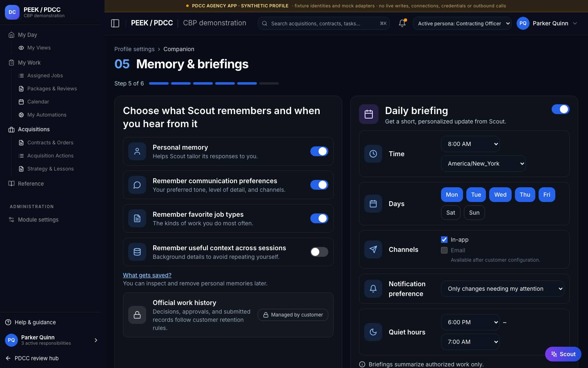The height and width of the screenshot is (368, 588).
Task: Click the Profile settings breadcrumb
Action: pyautogui.click(x=134, y=49)
